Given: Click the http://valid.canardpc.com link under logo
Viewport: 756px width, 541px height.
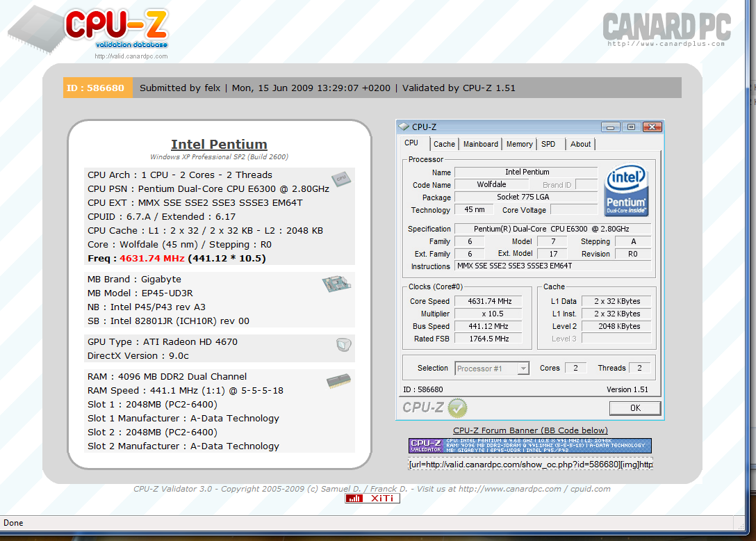Looking at the screenshot, I should click(131, 56).
